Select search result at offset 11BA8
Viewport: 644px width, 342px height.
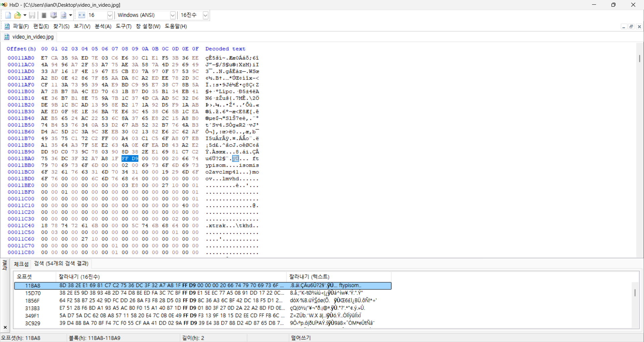203,286
